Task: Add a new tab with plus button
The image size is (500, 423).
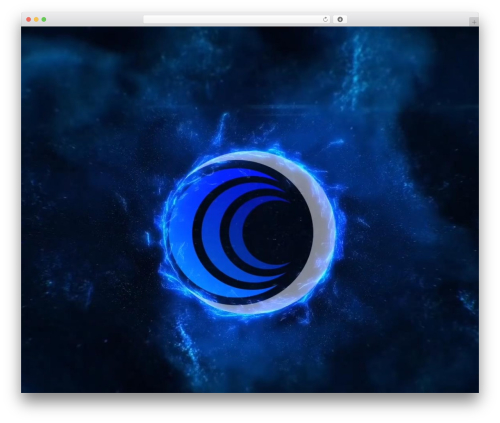Action: pos(474,22)
